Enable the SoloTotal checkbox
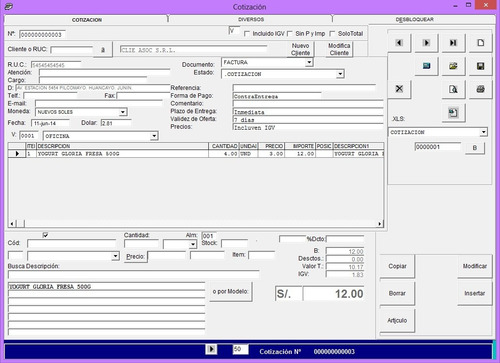This screenshot has height=363, width=500. [332, 34]
